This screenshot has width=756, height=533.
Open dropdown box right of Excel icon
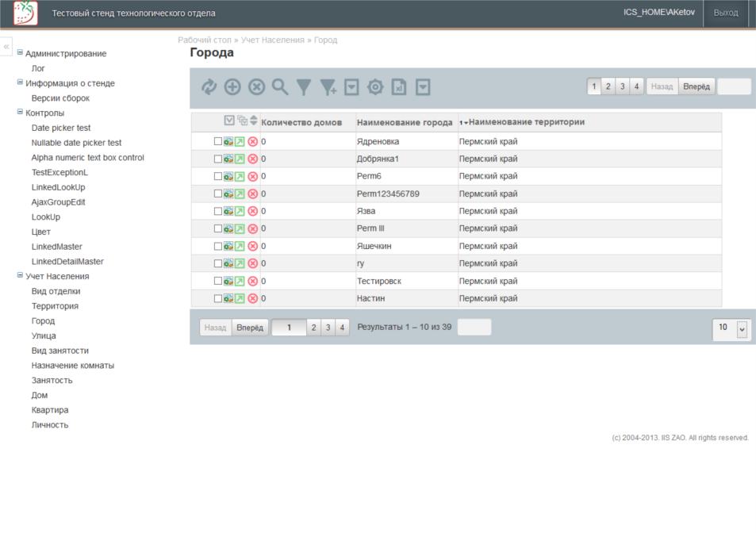(x=423, y=87)
